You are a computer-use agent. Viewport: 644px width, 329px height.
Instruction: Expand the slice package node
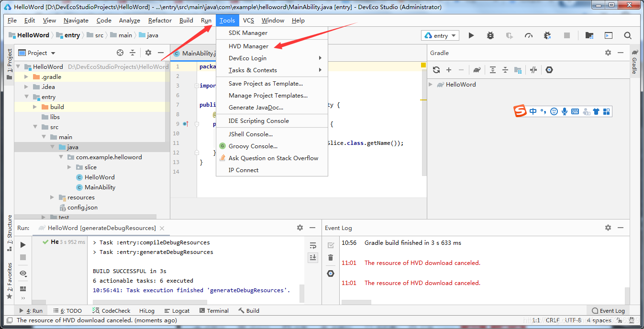pos(69,167)
